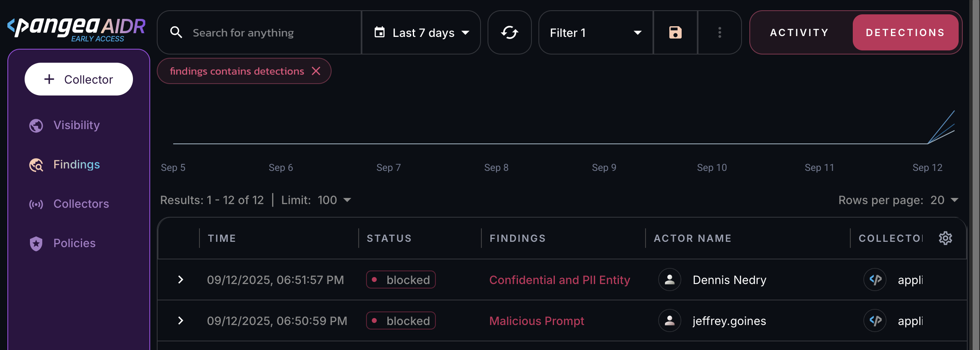This screenshot has height=350, width=980.
Task: Remove the findings contains detections filter
Action: click(x=316, y=71)
